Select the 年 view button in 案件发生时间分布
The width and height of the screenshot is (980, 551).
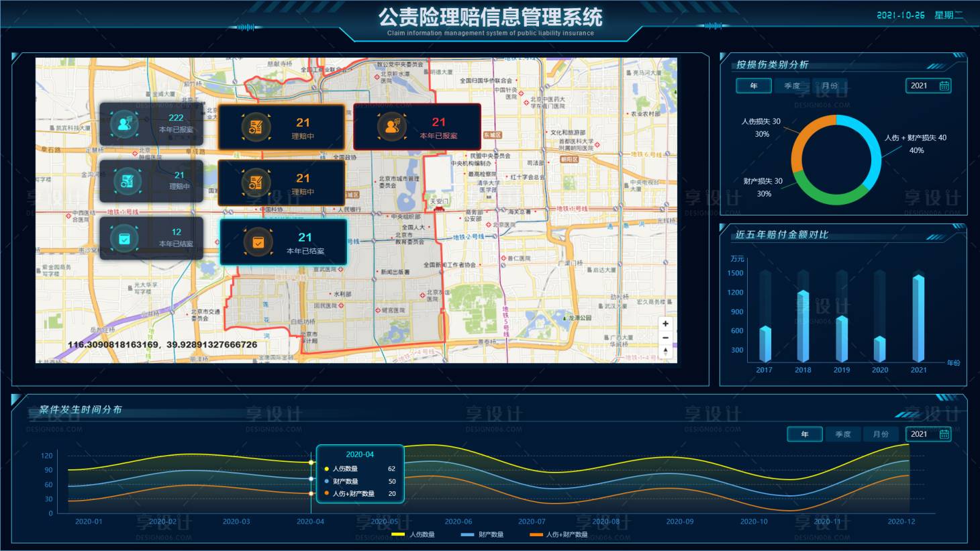click(x=804, y=434)
